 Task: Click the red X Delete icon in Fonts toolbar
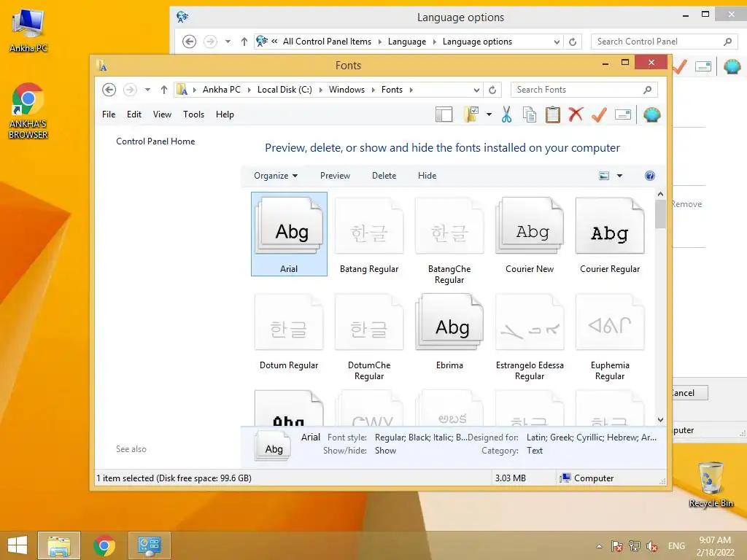pos(576,114)
